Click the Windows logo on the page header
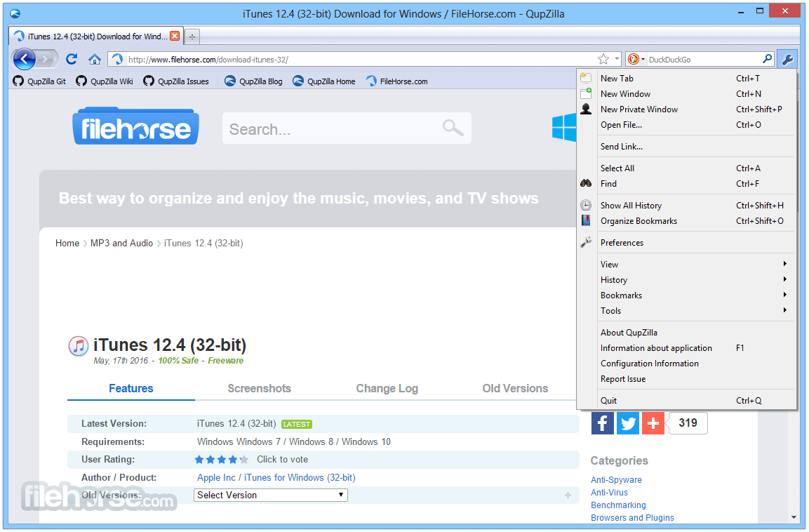This screenshot has width=809, height=532. [x=564, y=128]
